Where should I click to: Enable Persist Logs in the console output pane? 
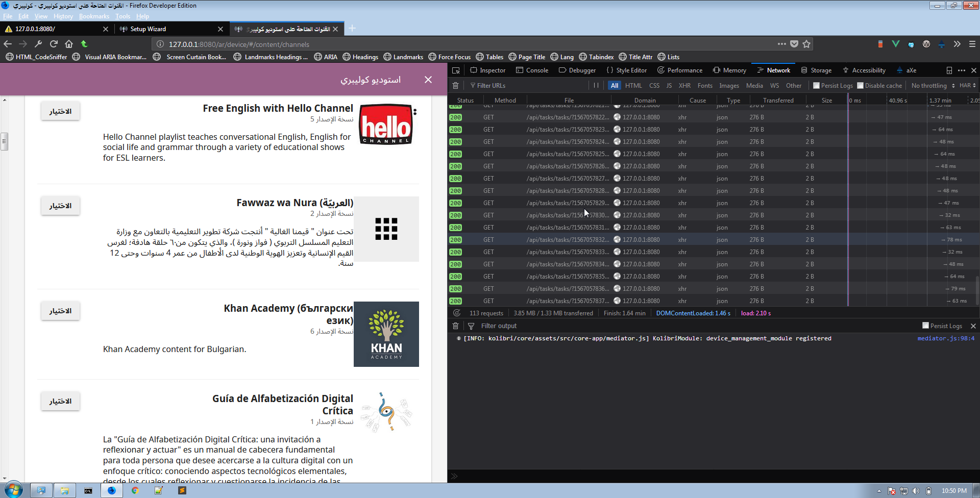coord(925,326)
